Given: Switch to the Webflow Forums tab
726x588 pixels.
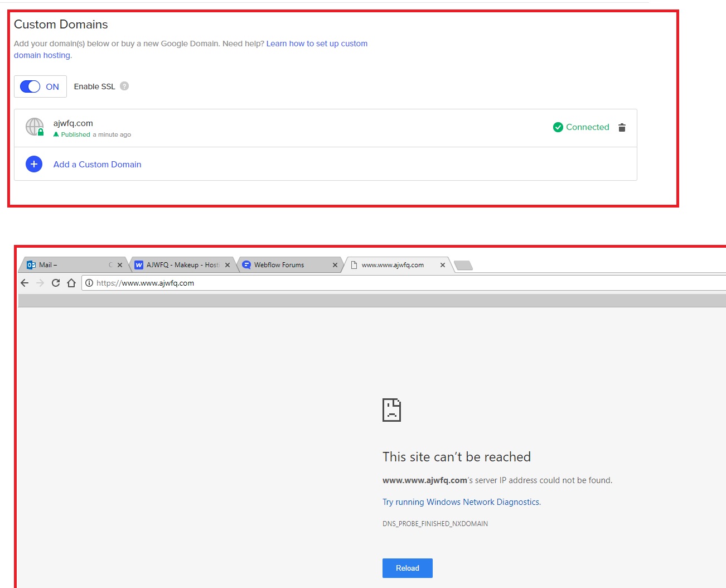Looking at the screenshot, I should point(290,265).
